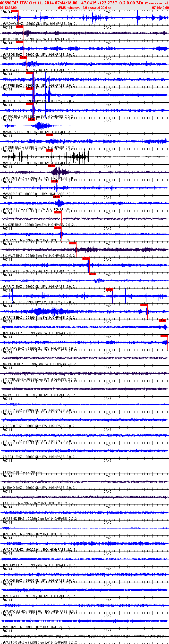Click the 'CC TCBU BHZ' station label
The width and height of the screenshot is (169, 644).
pos(13,379)
